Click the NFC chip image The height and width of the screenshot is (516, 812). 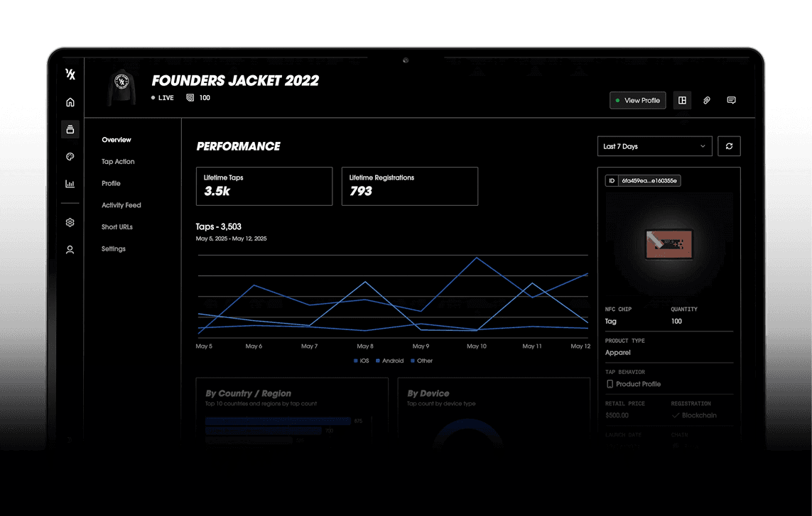click(668, 244)
